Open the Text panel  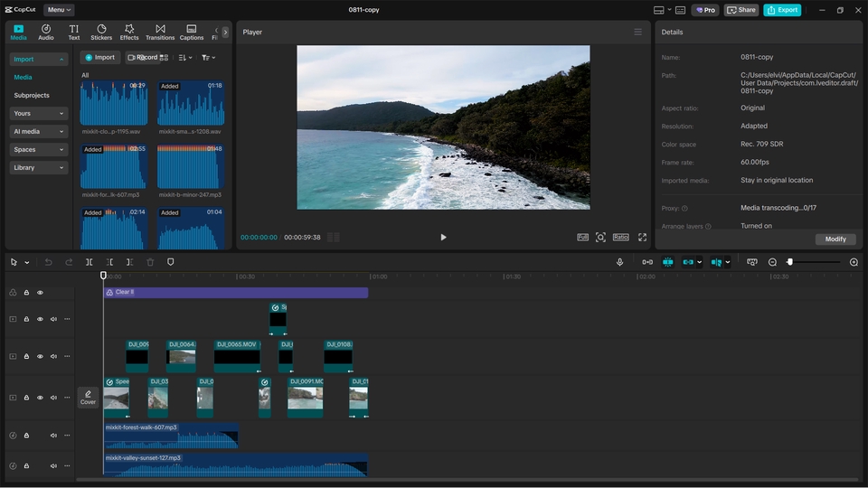click(73, 33)
